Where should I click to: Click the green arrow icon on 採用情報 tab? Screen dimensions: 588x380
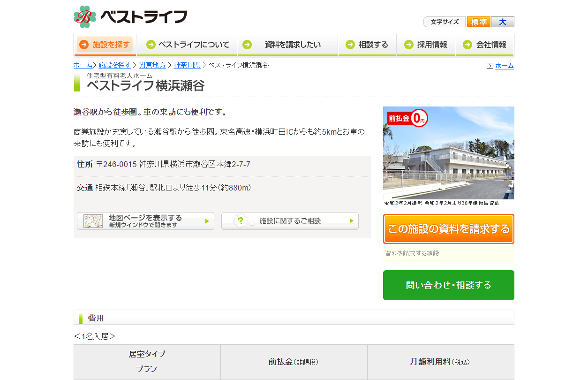[408, 45]
